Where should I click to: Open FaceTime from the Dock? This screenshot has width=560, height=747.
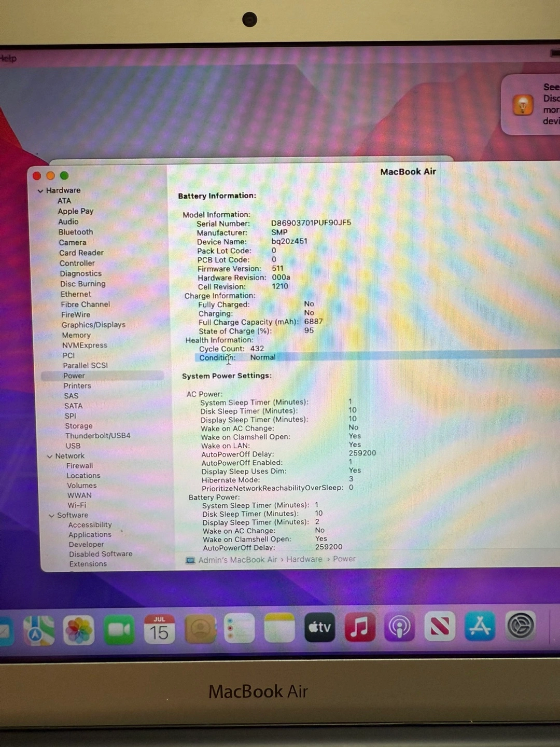point(119,629)
